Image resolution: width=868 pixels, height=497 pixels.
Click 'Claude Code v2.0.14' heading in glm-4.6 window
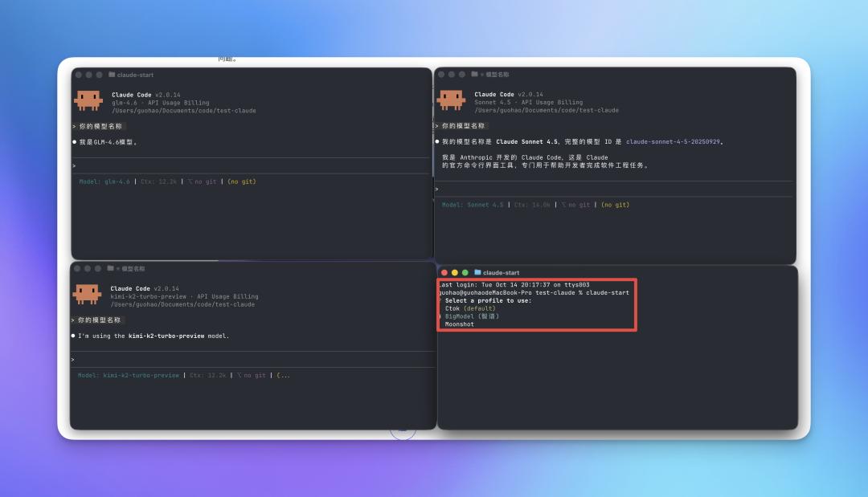[146, 95]
